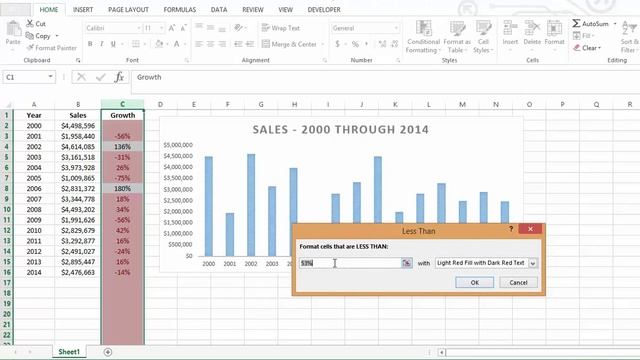Switch to the REVIEW tab
The height and width of the screenshot is (360, 640).
tap(253, 9)
